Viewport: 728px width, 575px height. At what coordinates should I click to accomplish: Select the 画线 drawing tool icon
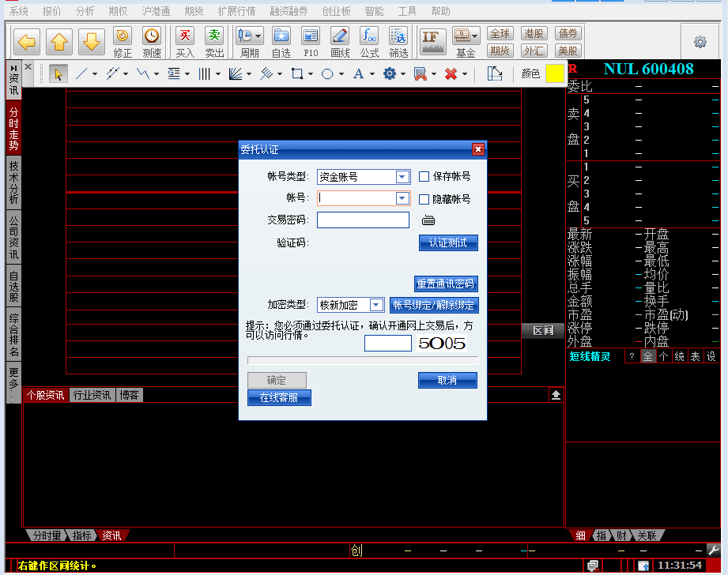(x=340, y=41)
